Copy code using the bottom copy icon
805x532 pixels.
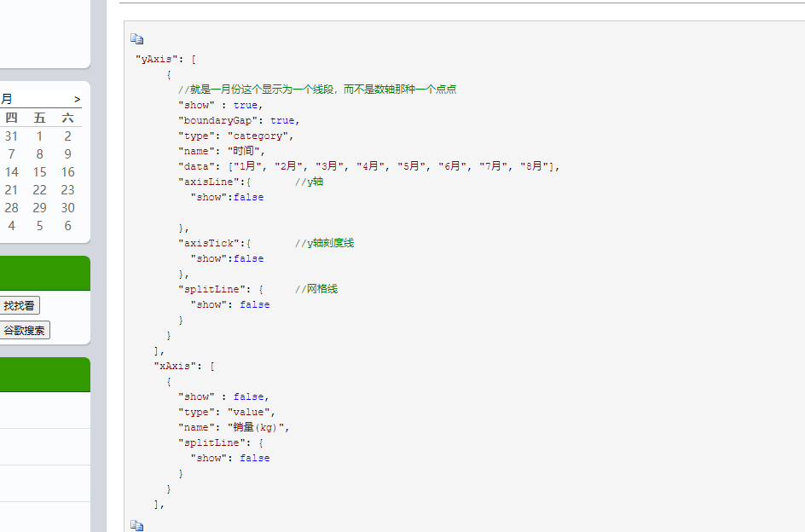(x=136, y=525)
